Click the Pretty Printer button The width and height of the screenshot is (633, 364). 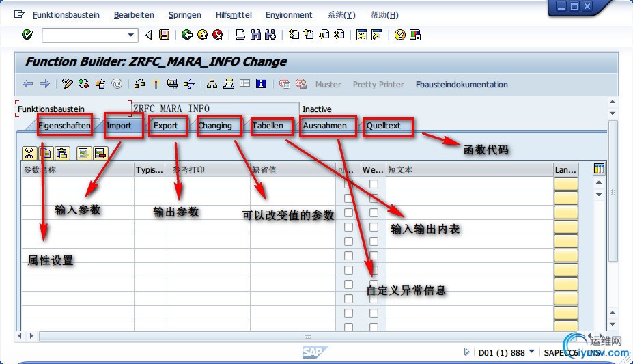(x=378, y=85)
